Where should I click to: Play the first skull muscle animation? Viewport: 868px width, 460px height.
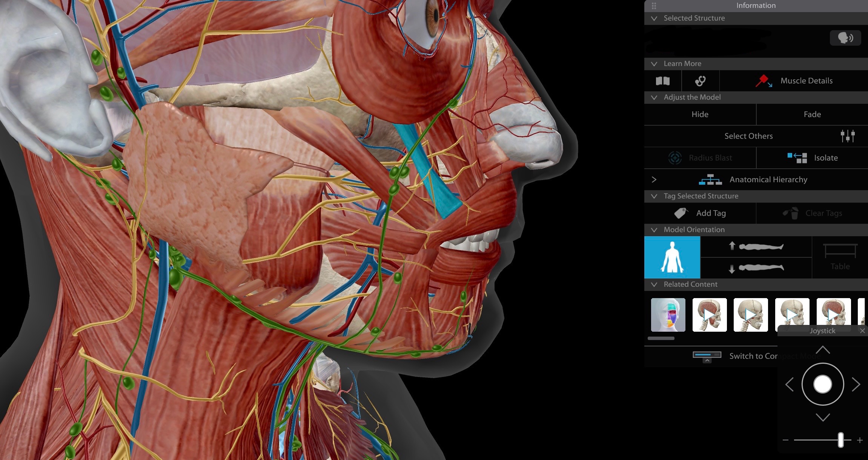[710, 315]
